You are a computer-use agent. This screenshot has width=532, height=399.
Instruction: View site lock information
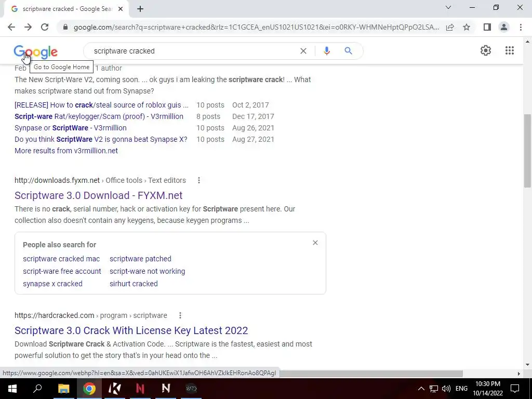click(x=65, y=27)
